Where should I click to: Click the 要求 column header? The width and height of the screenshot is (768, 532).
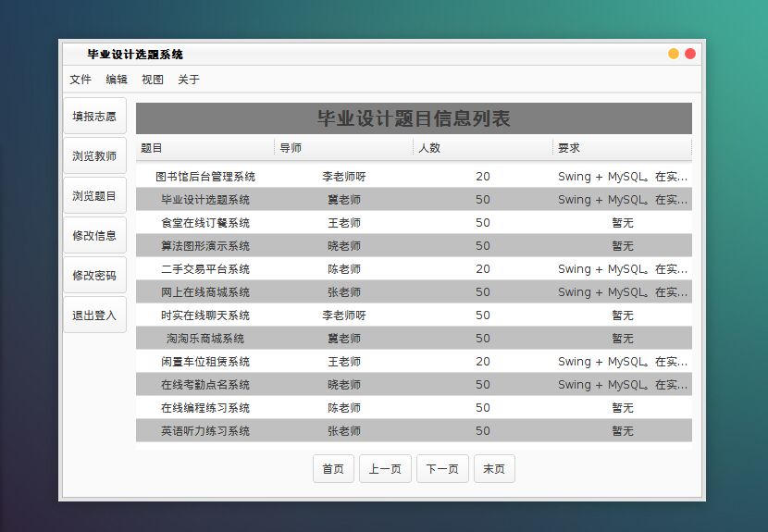(x=622, y=147)
